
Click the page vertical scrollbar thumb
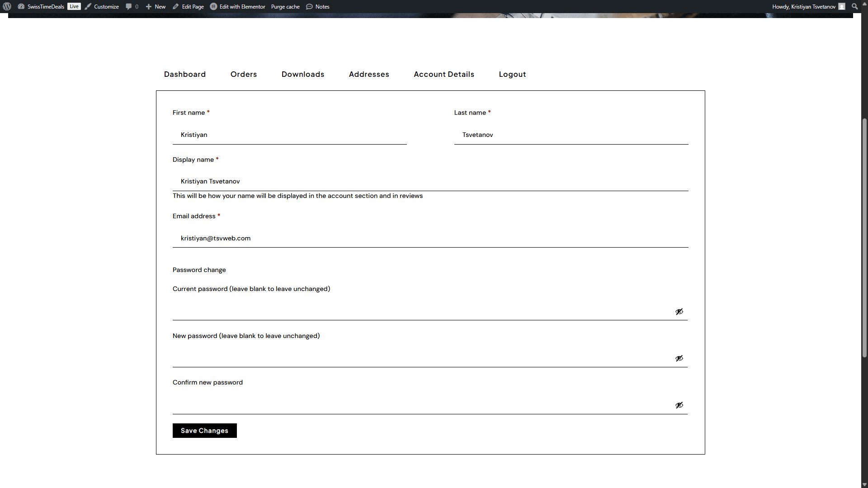pos(864,237)
